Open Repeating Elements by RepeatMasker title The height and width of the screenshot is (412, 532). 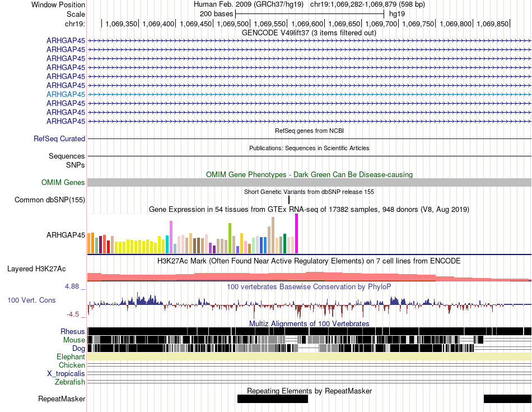[x=309, y=391]
